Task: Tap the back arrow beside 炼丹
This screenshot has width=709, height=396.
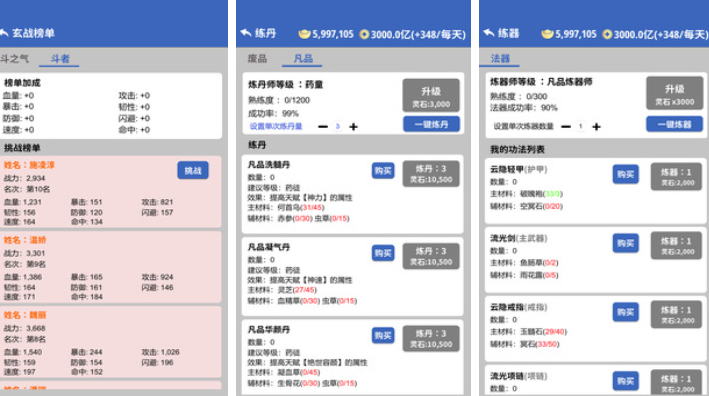Action: click(x=246, y=33)
